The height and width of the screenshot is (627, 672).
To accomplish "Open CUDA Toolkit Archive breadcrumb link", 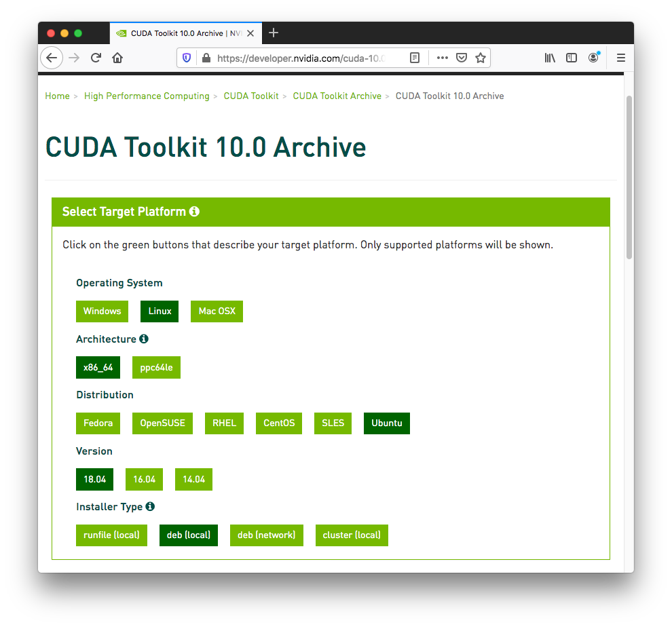I will point(337,96).
